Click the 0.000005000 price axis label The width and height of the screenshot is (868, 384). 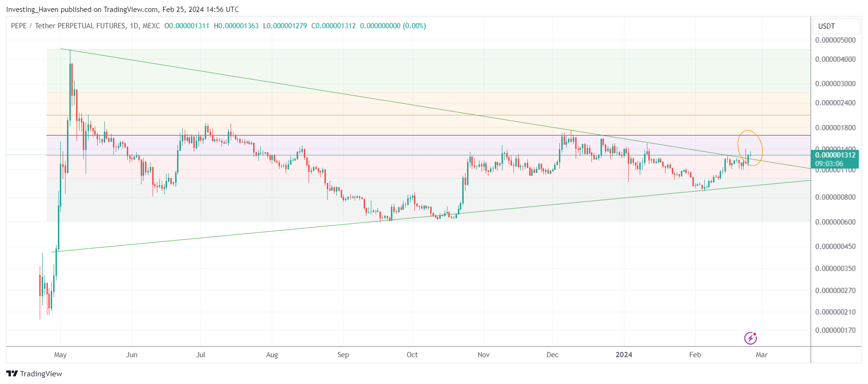pyautogui.click(x=835, y=40)
